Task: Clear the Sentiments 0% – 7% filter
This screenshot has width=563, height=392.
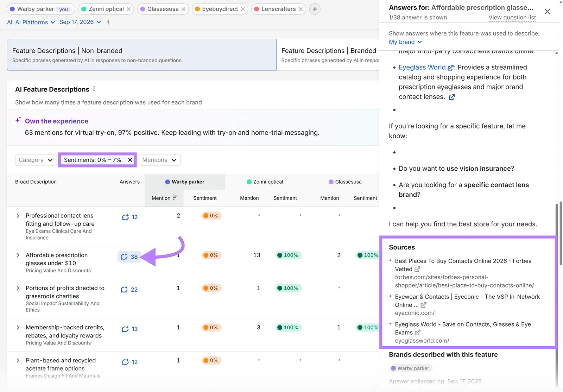Action: 130,160
